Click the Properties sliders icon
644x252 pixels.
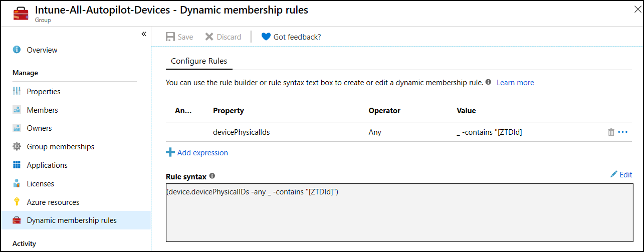pyautogui.click(x=17, y=91)
